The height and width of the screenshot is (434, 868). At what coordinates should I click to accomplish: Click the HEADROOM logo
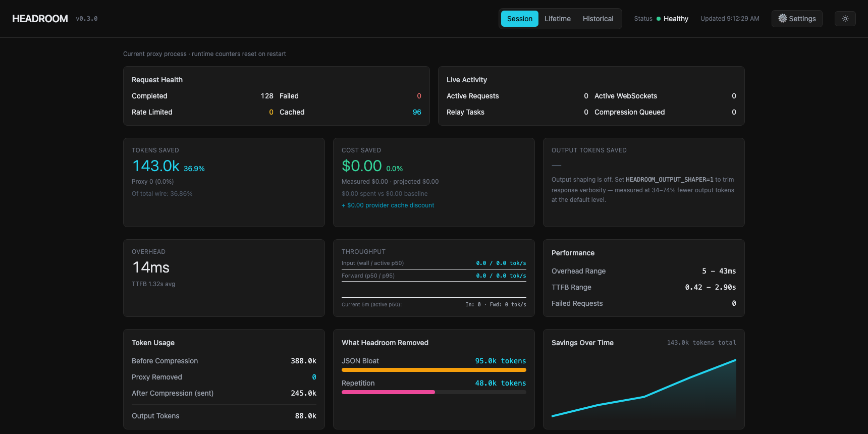click(40, 19)
